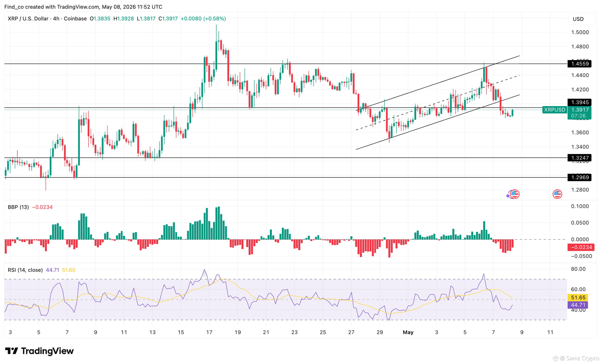Image resolution: width=601 pixels, height=364 pixels.
Task: Select the low value L1.3817
Action: pos(146,19)
